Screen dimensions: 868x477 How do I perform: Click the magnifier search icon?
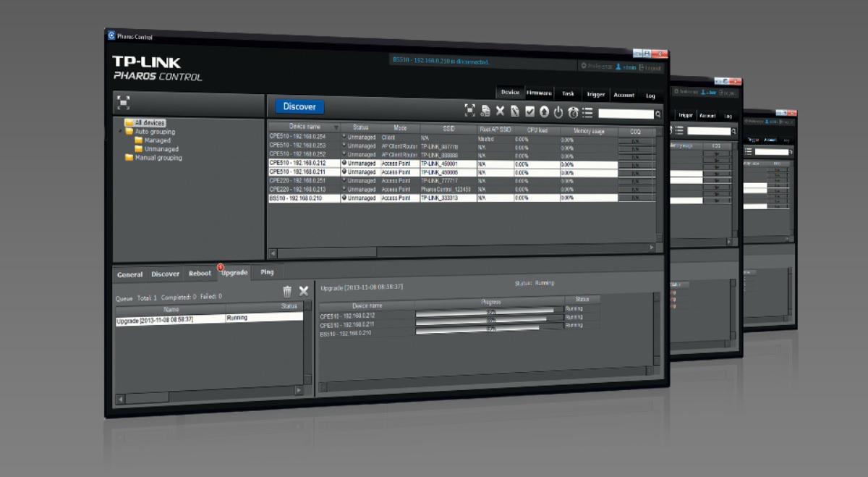[x=658, y=114]
